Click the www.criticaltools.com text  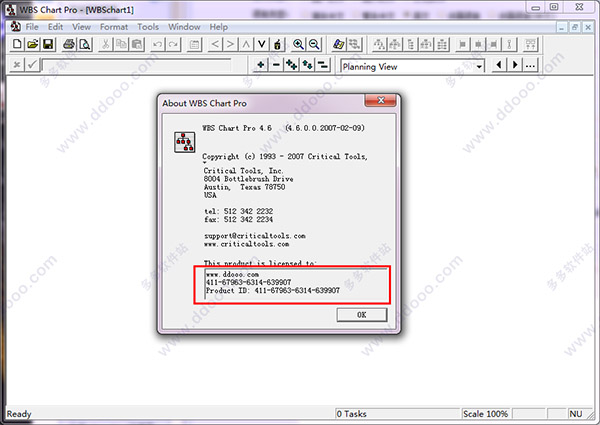[x=246, y=244]
